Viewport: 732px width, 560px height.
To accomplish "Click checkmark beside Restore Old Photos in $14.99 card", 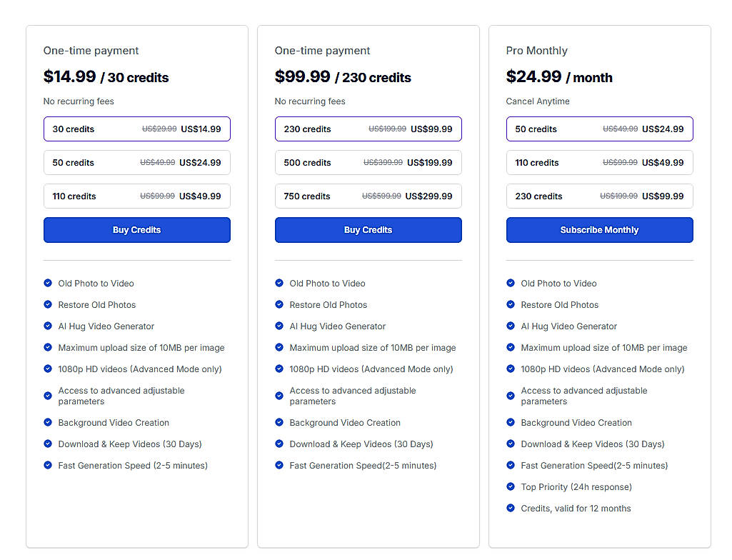I will coord(48,304).
